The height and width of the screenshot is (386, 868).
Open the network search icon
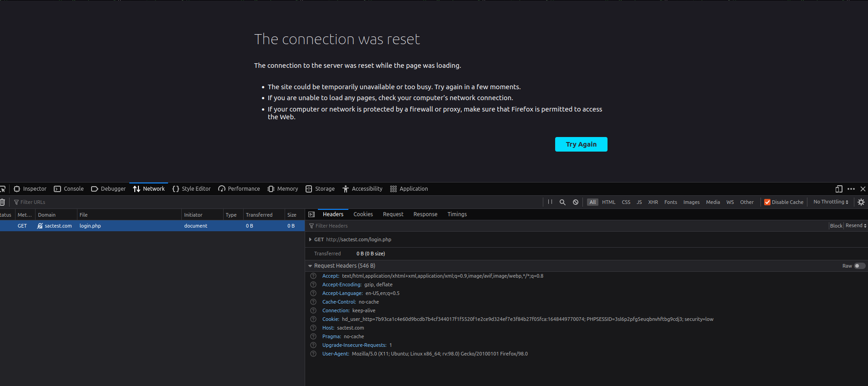click(x=562, y=202)
